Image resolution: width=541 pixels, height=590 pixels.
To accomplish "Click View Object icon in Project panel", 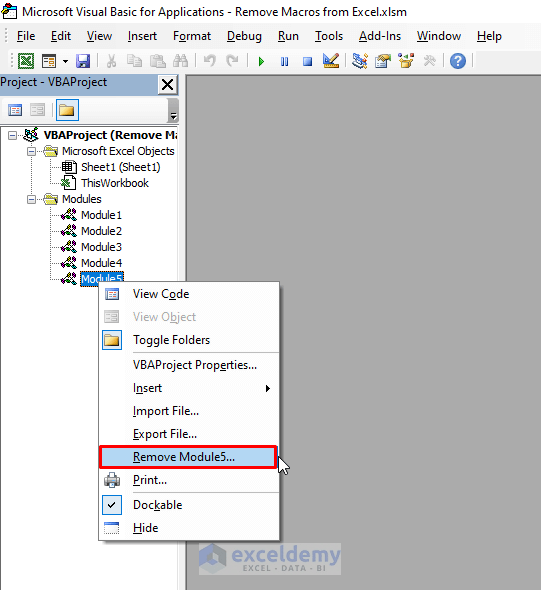I will click(x=38, y=110).
